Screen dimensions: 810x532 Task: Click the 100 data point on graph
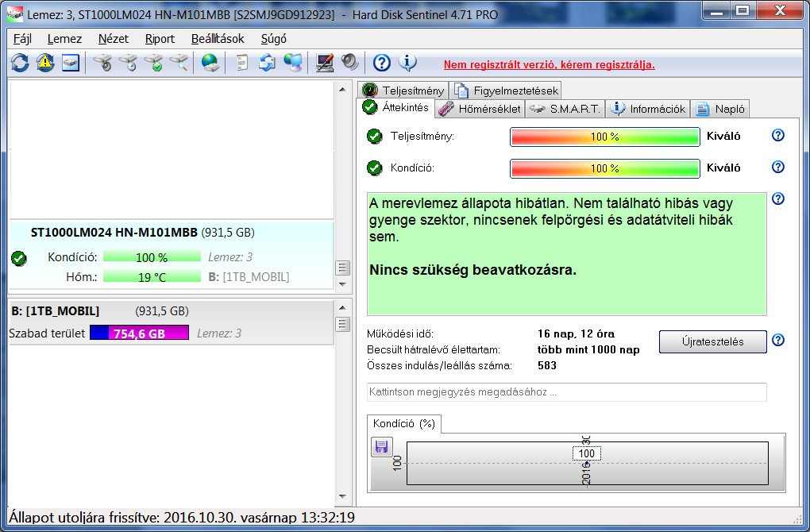(x=586, y=453)
